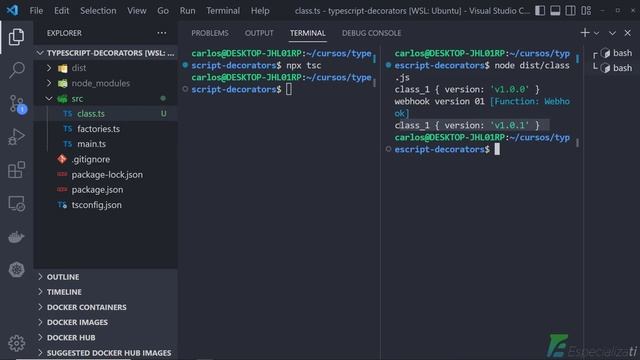640x360 pixels.
Task: Click the left terminal cursor prompt
Action: coord(289,89)
